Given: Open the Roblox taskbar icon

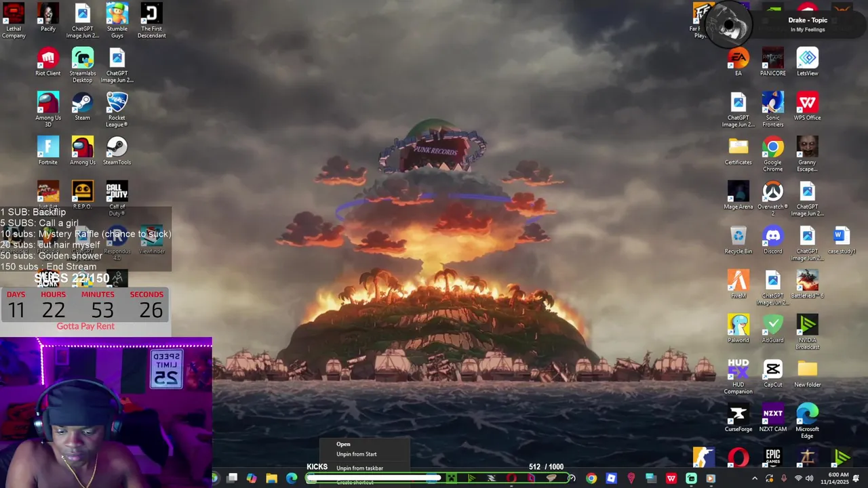Looking at the screenshot, I should (611, 479).
